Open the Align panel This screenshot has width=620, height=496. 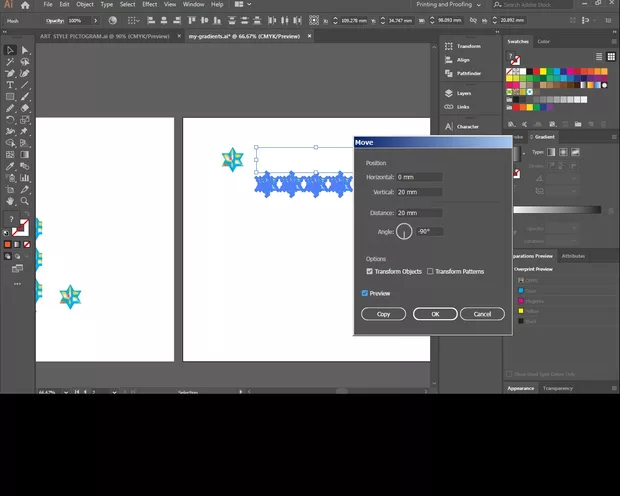click(x=463, y=60)
